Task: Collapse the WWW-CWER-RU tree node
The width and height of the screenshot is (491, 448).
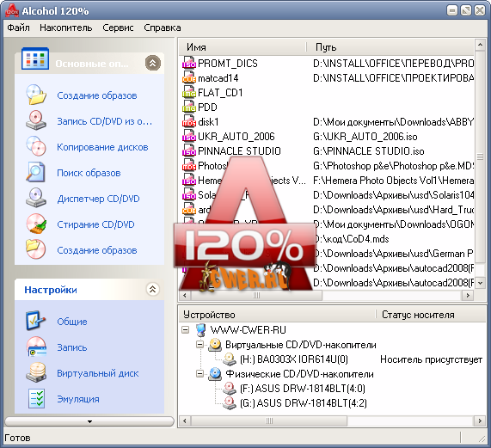Action: 186,329
